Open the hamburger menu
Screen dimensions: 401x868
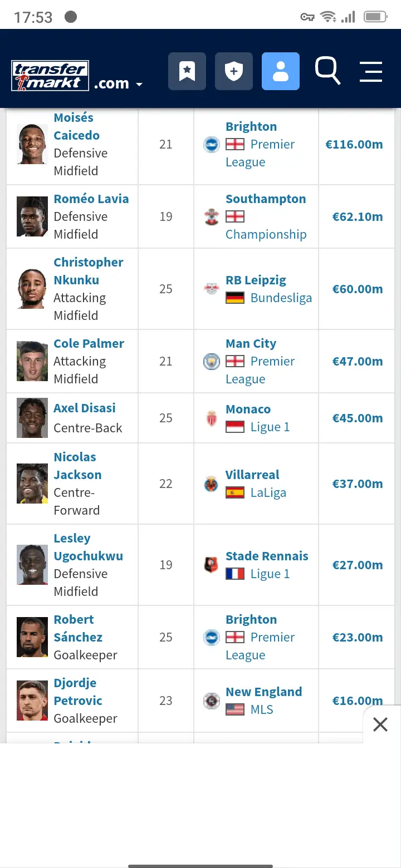[371, 72]
